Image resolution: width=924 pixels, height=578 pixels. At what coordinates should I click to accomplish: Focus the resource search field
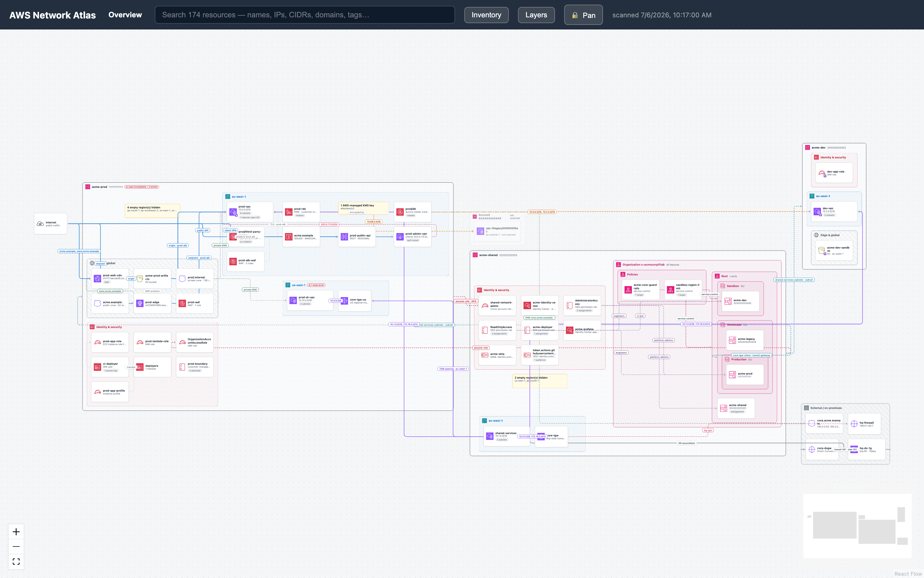305,15
